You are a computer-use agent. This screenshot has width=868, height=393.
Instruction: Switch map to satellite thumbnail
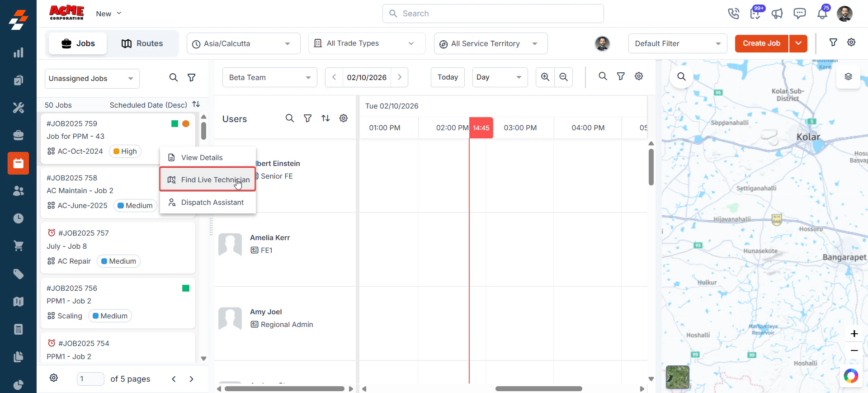[x=678, y=377]
